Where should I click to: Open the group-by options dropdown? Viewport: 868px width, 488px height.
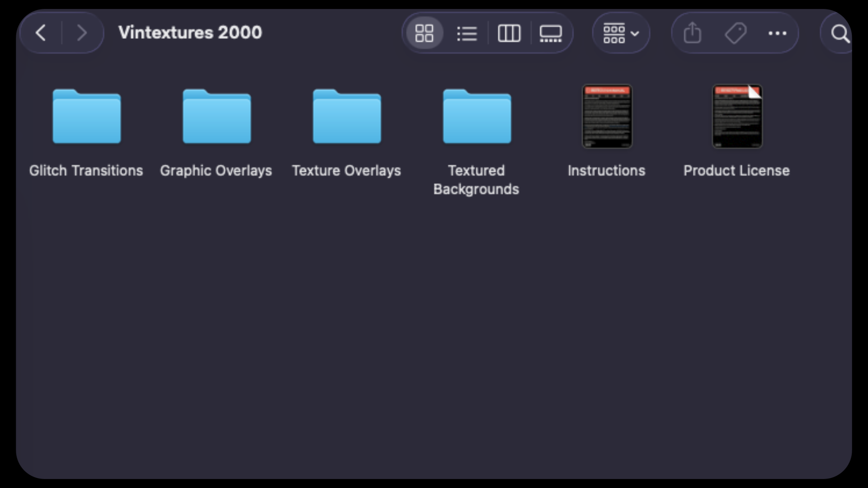pyautogui.click(x=621, y=33)
